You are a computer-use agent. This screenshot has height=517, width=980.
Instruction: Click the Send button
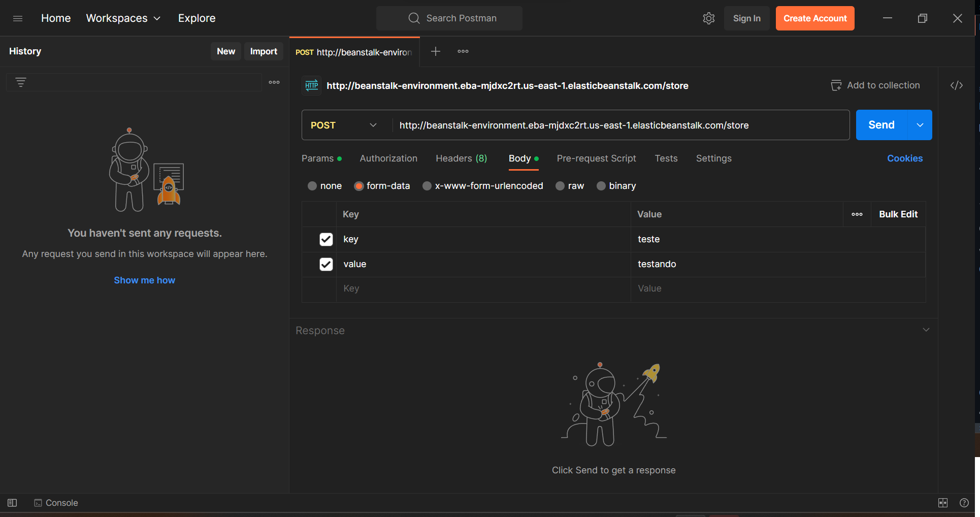(881, 125)
